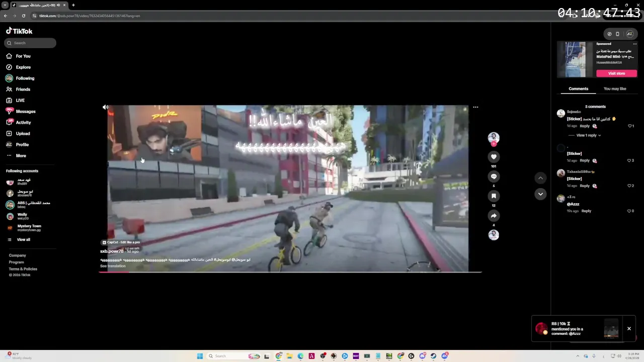Open a new browser tab
The height and width of the screenshot is (362, 644).
click(x=73, y=5)
